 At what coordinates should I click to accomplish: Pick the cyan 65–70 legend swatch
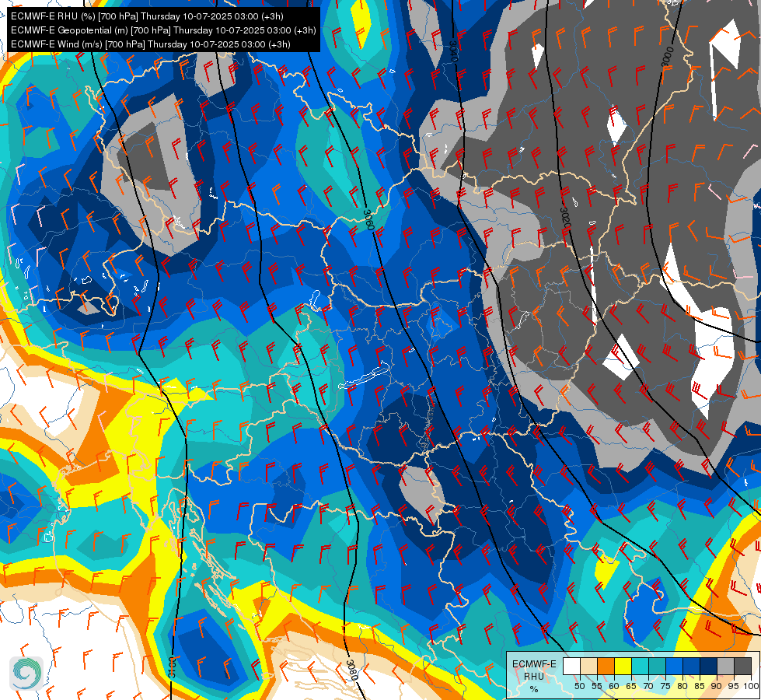point(641,666)
